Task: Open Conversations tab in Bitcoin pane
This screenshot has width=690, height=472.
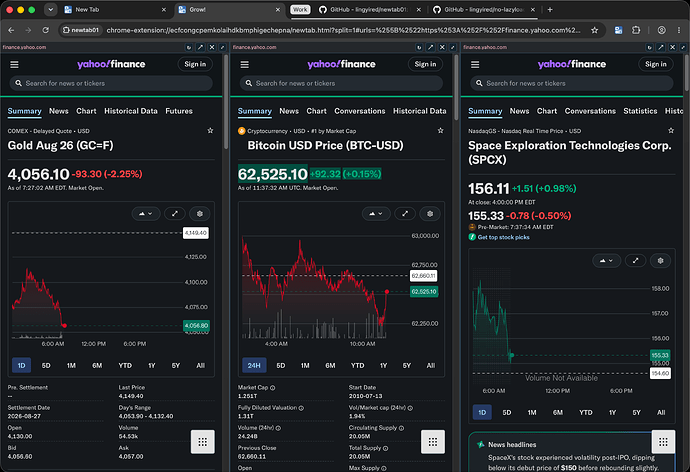Action: point(360,111)
